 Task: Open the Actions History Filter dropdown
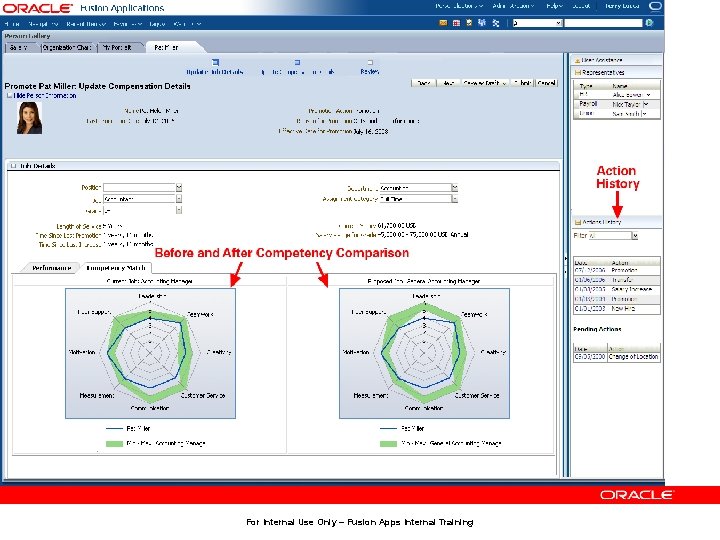(635, 236)
